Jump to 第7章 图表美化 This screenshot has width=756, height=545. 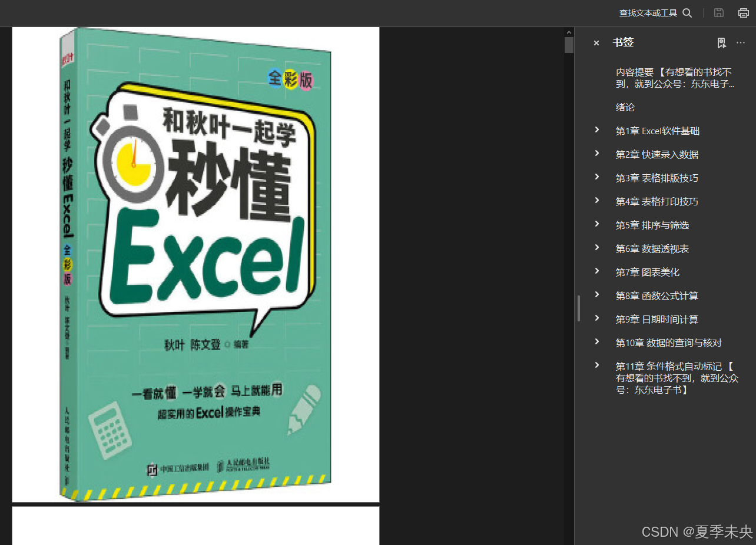[x=648, y=272]
